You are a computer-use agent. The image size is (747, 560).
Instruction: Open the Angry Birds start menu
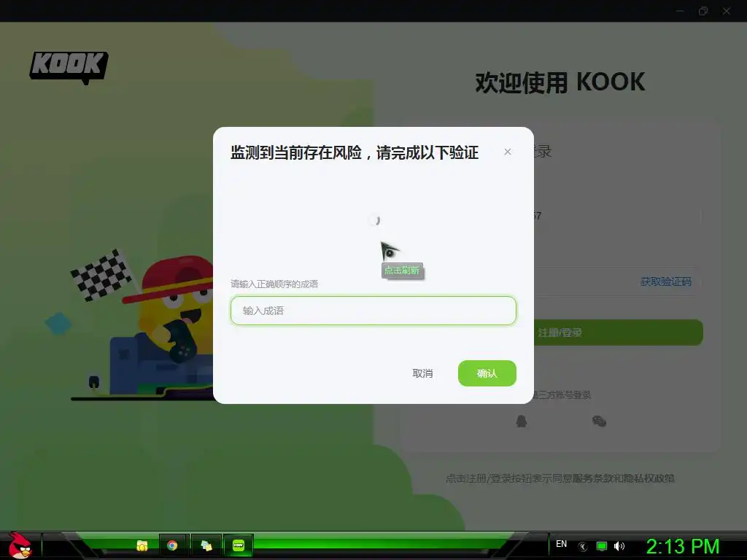click(20, 545)
